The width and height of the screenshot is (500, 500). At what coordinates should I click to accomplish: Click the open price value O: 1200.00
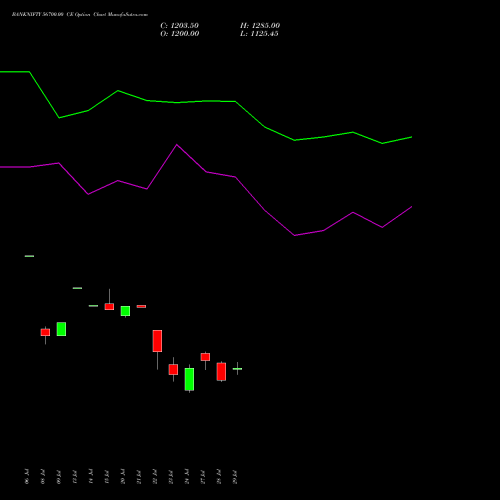(x=180, y=34)
